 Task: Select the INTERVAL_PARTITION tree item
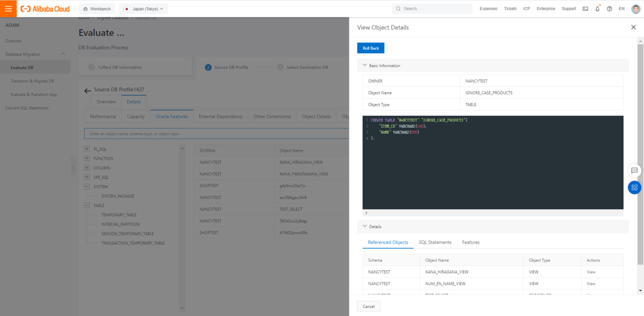coord(121,224)
